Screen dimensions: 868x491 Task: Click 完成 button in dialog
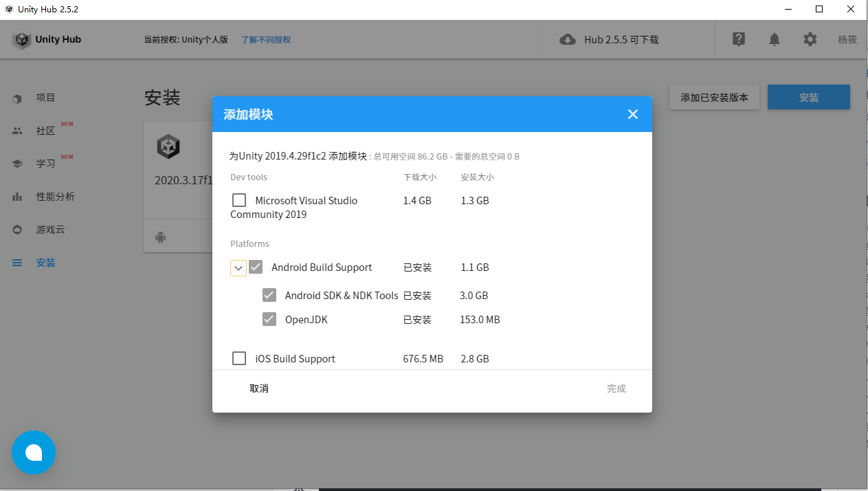pos(616,389)
